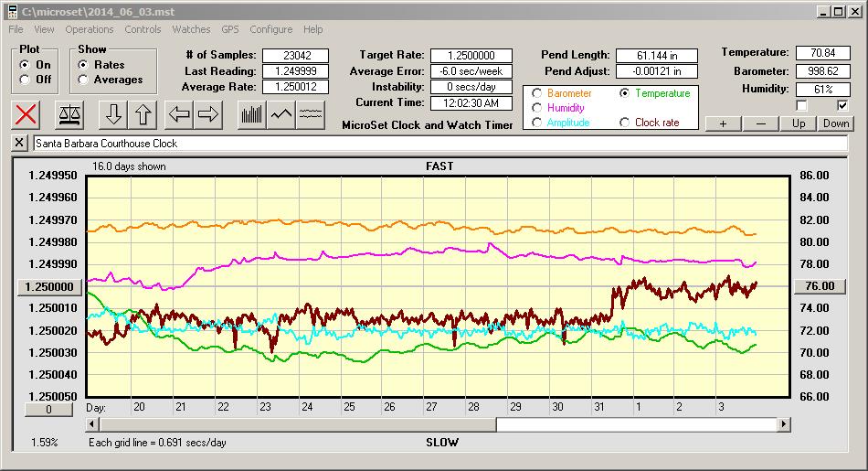Click the Santa Barbara Courthouse Clock title field
The width and height of the screenshot is (868, 471).
pos(440,143)
